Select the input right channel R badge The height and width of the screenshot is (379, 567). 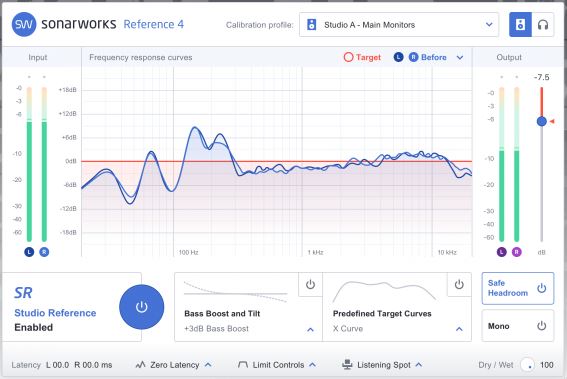tap(44, 252)
